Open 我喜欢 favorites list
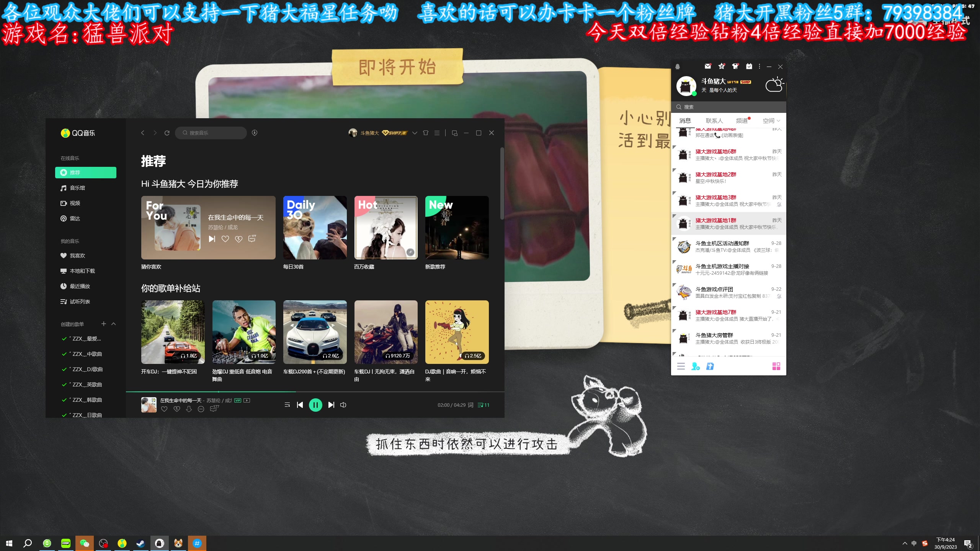This screenshot has height=551, width=980. (x=86, y=256)
